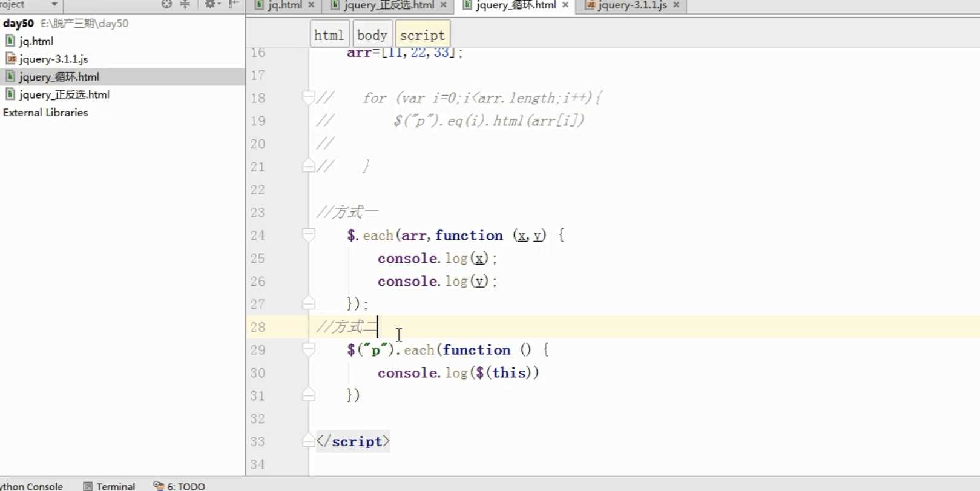Close the jquery-3.1.1.js tab
The width and height of the screenshot is (980, 491).
[x=676, y=5]
